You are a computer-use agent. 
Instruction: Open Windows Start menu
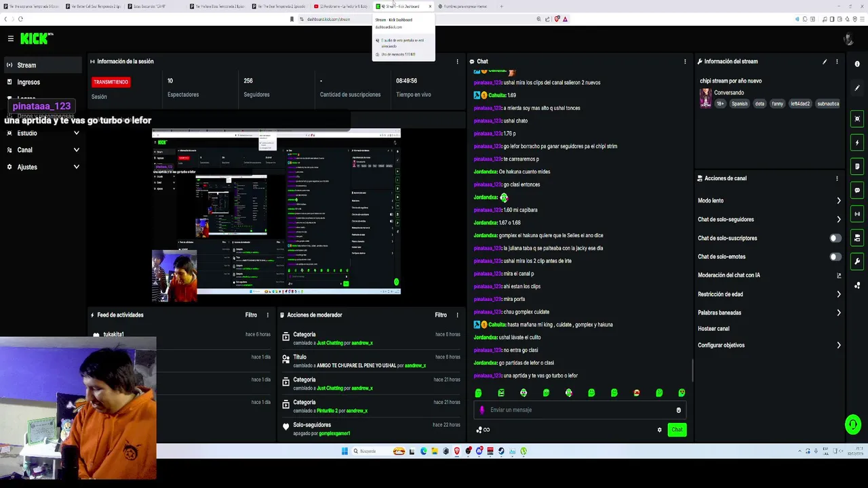[x=344, y=451]
